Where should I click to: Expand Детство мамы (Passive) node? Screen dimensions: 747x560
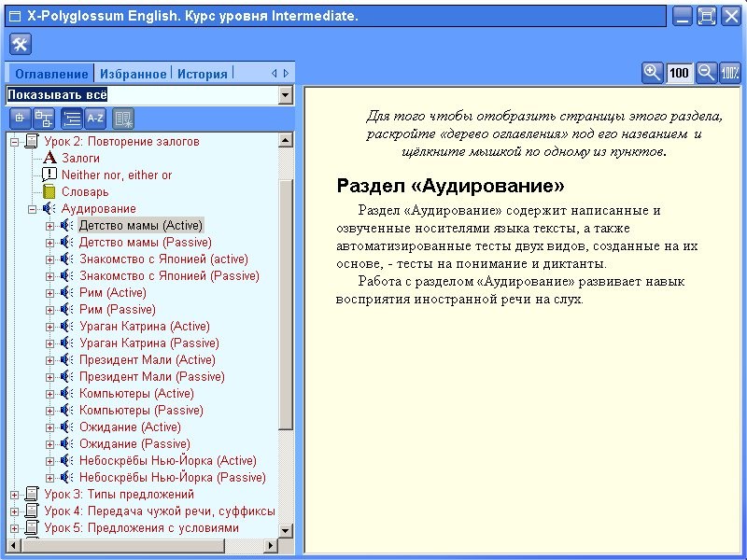pyautogui.click(x=49, y=243)
